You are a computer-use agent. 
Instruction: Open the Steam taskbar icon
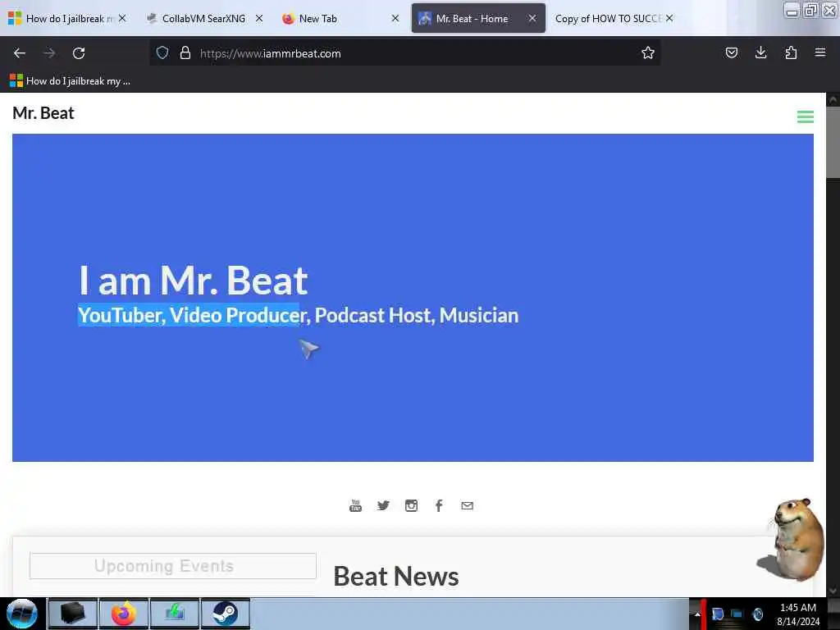coord(225,614)
